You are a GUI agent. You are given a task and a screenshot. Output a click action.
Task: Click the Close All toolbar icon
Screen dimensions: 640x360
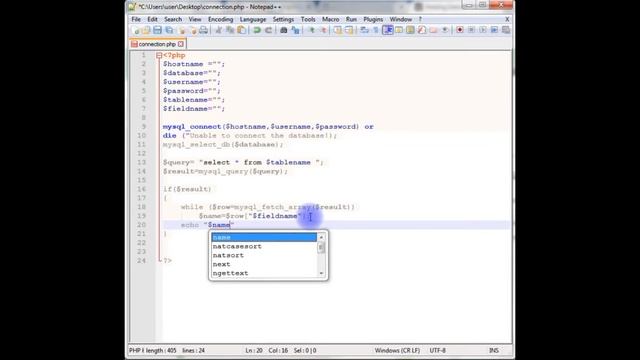[192, 30]
